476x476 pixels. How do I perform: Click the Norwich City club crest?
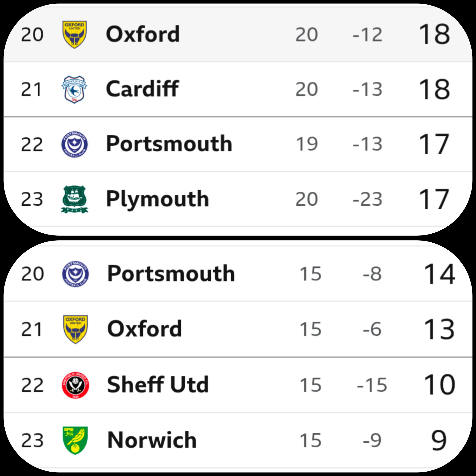pos(75,440)
